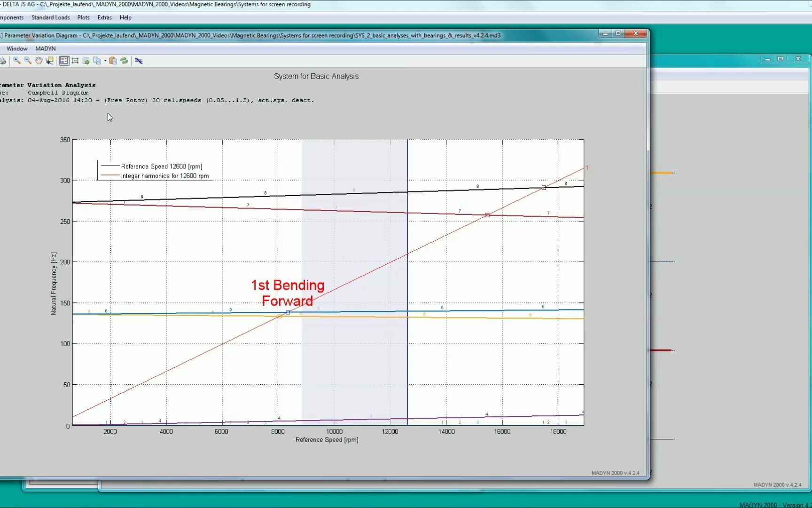Select the Zoom In tool

pyautogui.click(x=17, y=61)
